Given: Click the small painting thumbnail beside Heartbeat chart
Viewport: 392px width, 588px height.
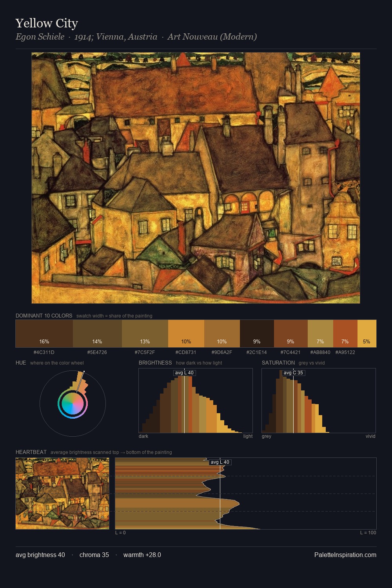Looking at the screenshot, I should (62, 494).
